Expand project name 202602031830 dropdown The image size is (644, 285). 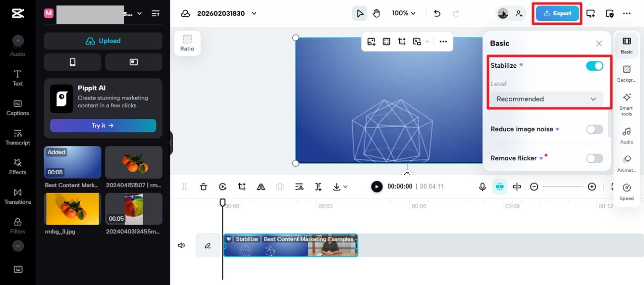pos(254,13)
